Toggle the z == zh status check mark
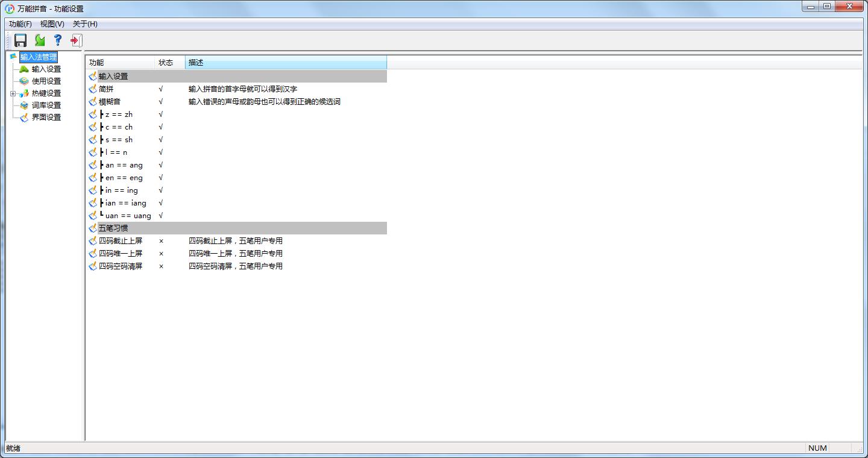Viewport: 868px width, 458px height. pos(161,114)
